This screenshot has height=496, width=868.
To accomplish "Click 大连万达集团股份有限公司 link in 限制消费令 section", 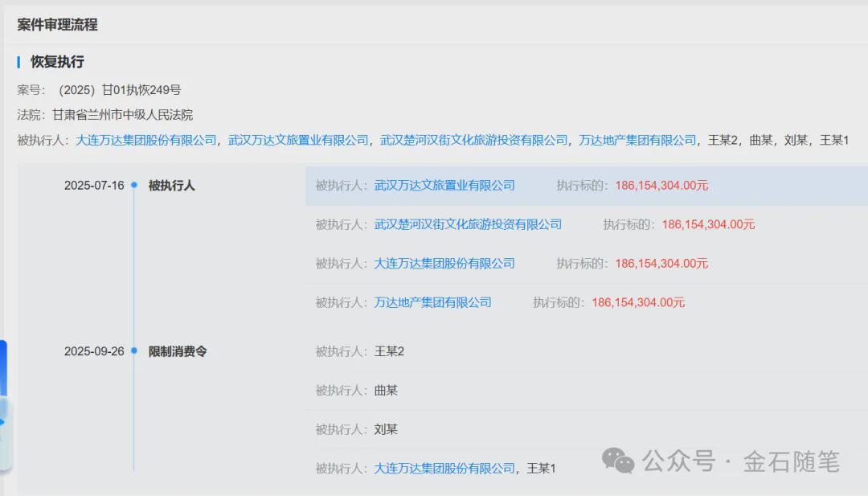I will pyautogui.click(x=444, y=469).
